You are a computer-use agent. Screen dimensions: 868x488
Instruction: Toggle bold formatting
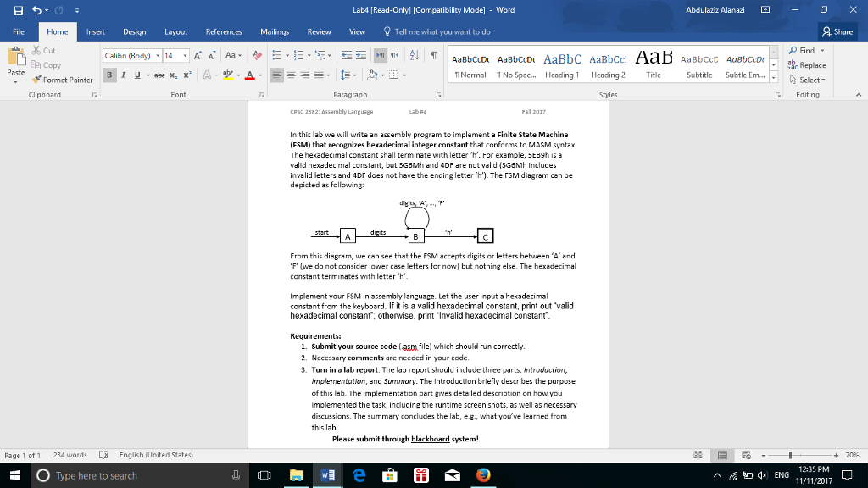(109, 75)
